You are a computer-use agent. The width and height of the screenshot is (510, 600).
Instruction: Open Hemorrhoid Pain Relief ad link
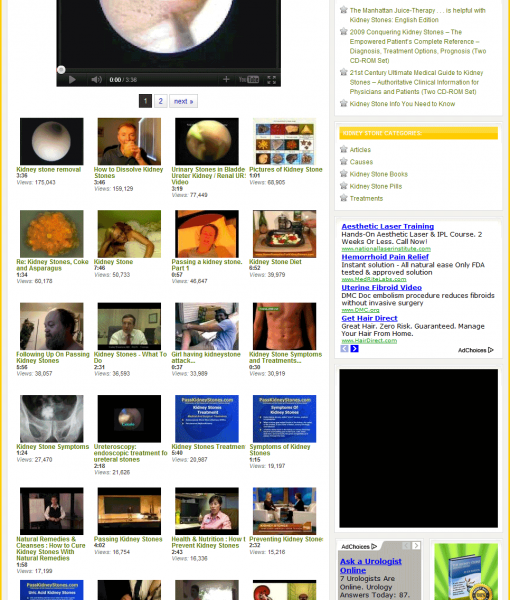(x=385, y=257)
